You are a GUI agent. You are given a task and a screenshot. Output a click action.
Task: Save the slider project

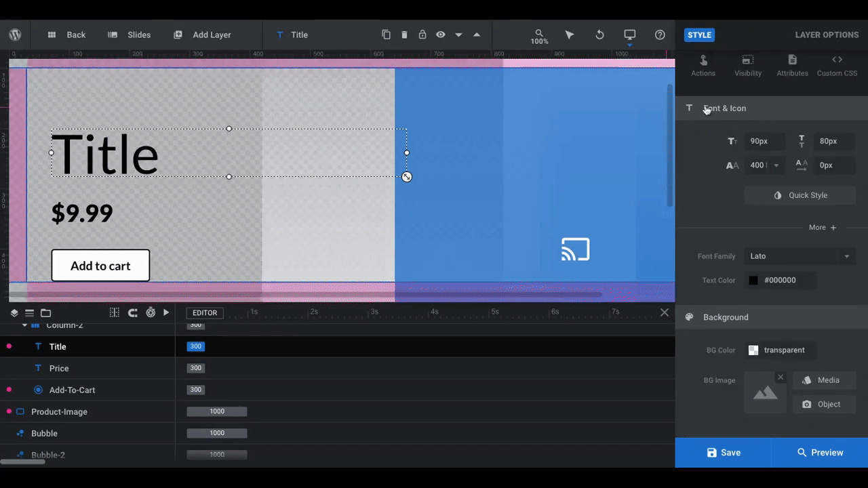(x=724, y=453)
